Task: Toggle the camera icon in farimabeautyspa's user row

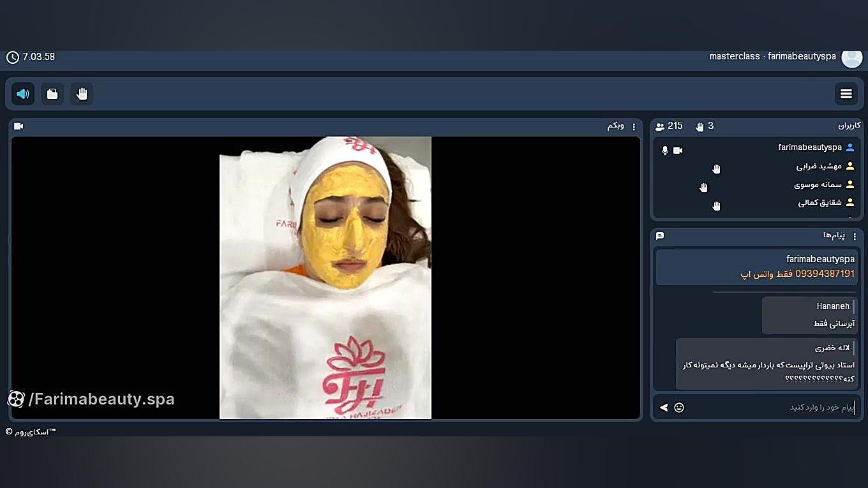Action: (678, 151)
